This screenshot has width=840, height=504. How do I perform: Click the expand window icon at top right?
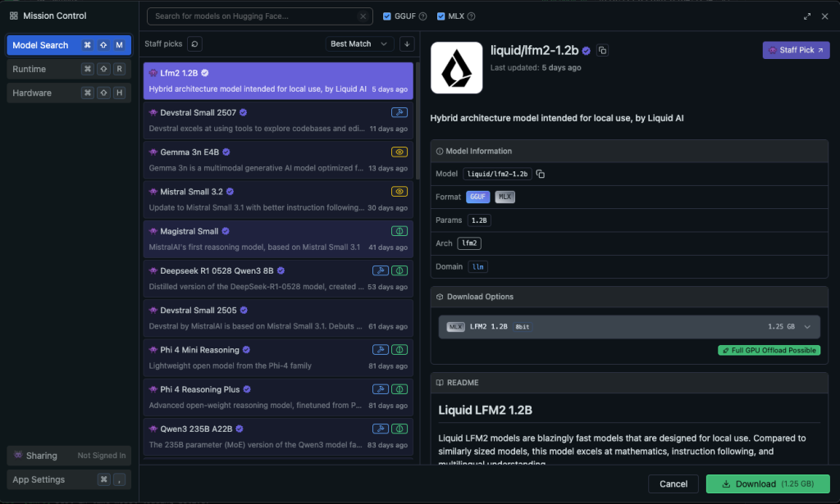806,16
